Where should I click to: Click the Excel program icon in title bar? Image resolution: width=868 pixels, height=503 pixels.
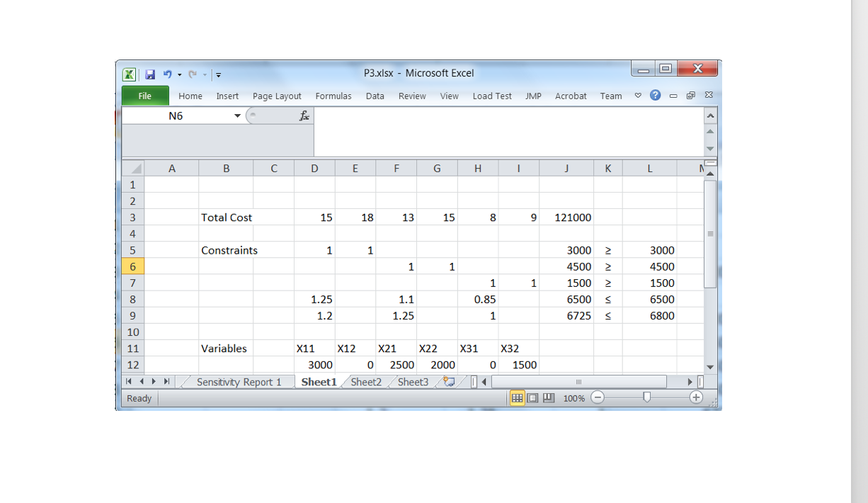click(x=129, y=74)
